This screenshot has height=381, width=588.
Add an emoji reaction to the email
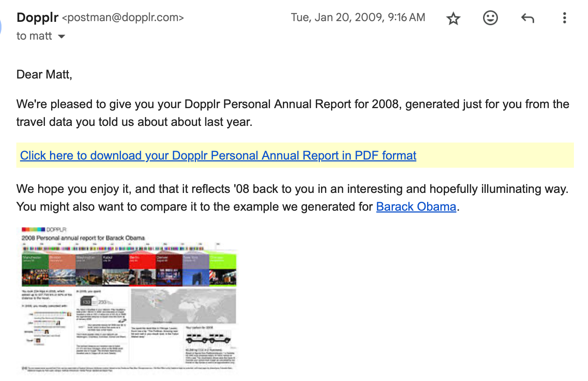[x=490, y=18]
